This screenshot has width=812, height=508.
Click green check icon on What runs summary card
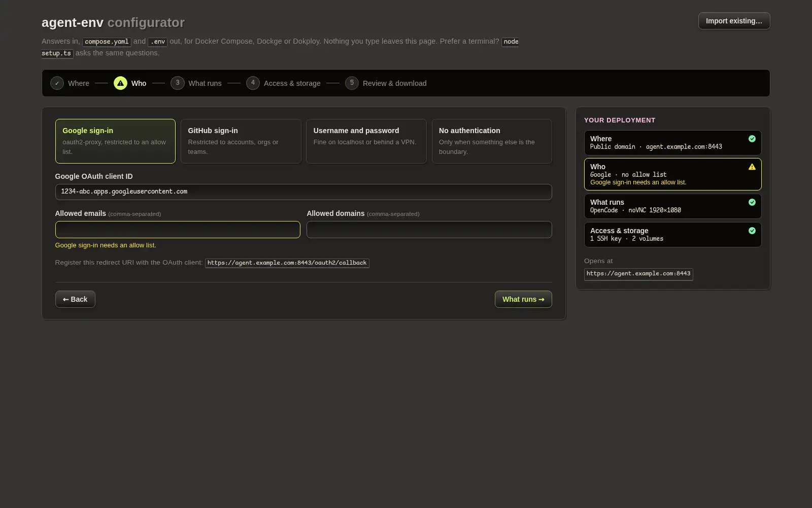752,202
